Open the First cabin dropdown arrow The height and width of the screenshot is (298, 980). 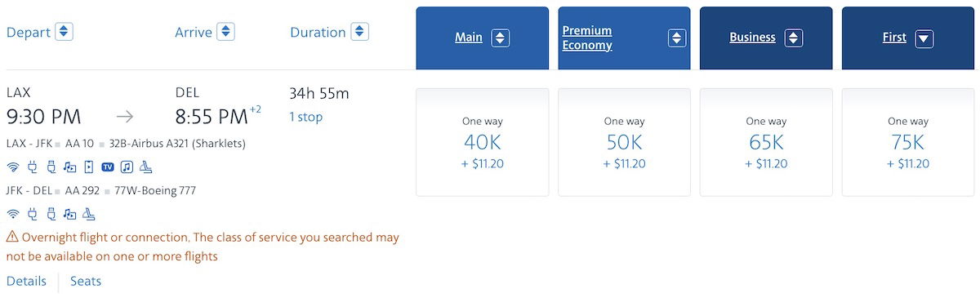point(924,38)
